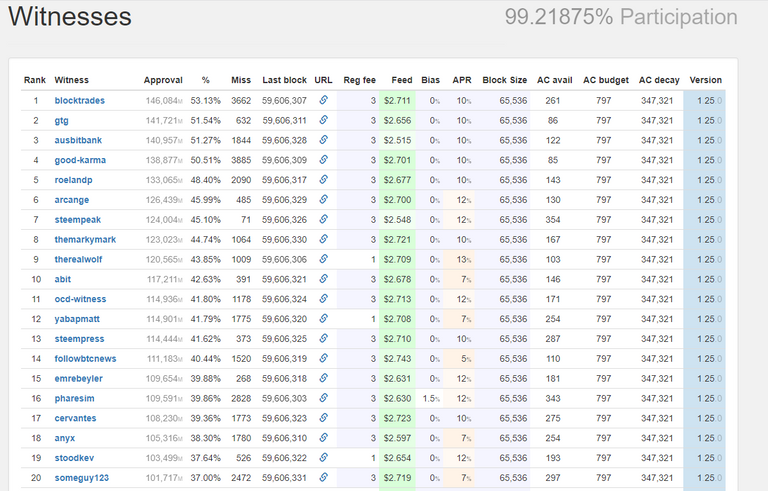The height and width of the screenshot is (491, 768).
Task: Click the AC avail column header
Action: [554, 80]
